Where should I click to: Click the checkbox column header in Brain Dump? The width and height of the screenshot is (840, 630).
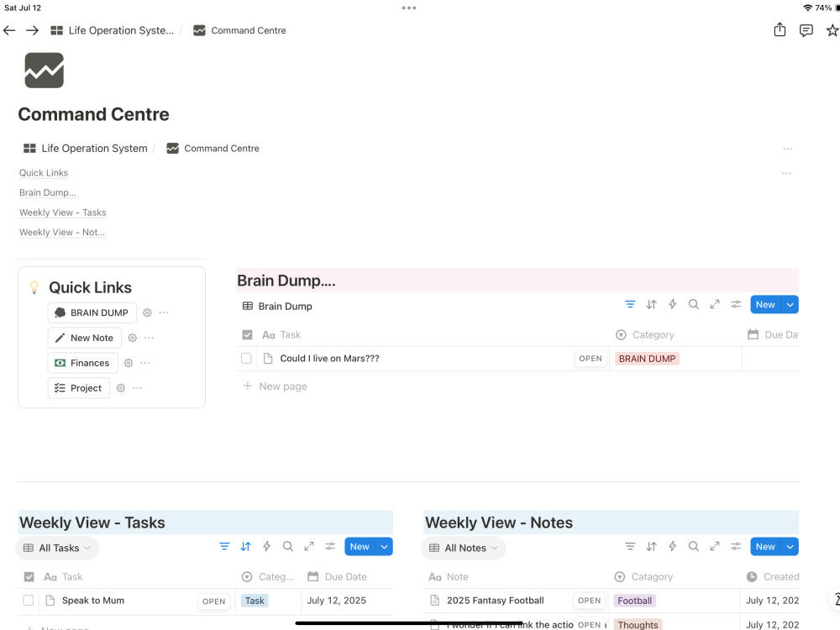click(247, 335)
